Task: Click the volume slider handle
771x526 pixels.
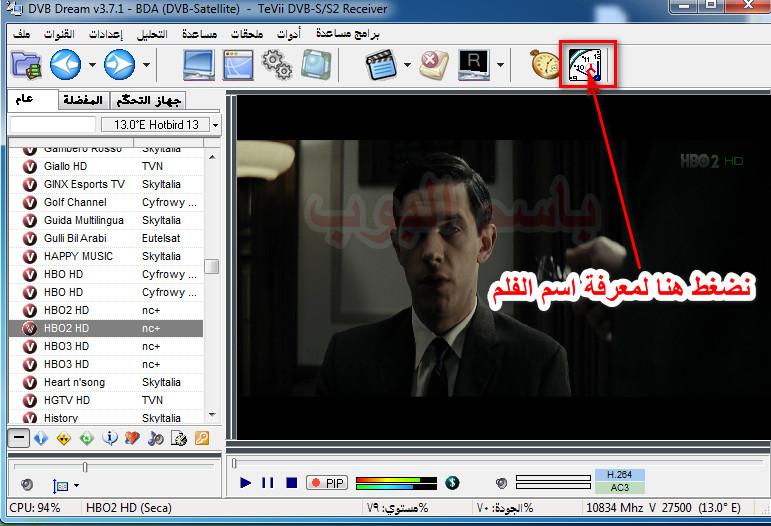Action: click(x=85, y=467)
